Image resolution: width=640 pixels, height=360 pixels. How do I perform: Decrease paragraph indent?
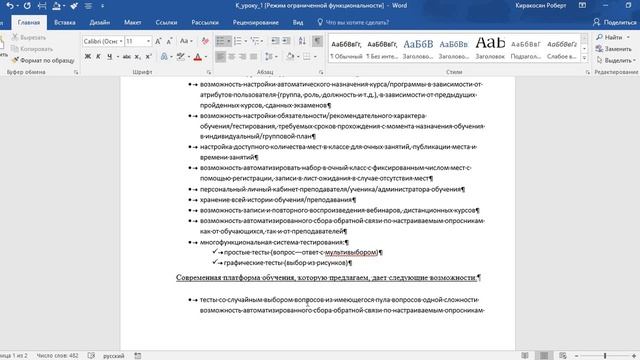(276, 41)
